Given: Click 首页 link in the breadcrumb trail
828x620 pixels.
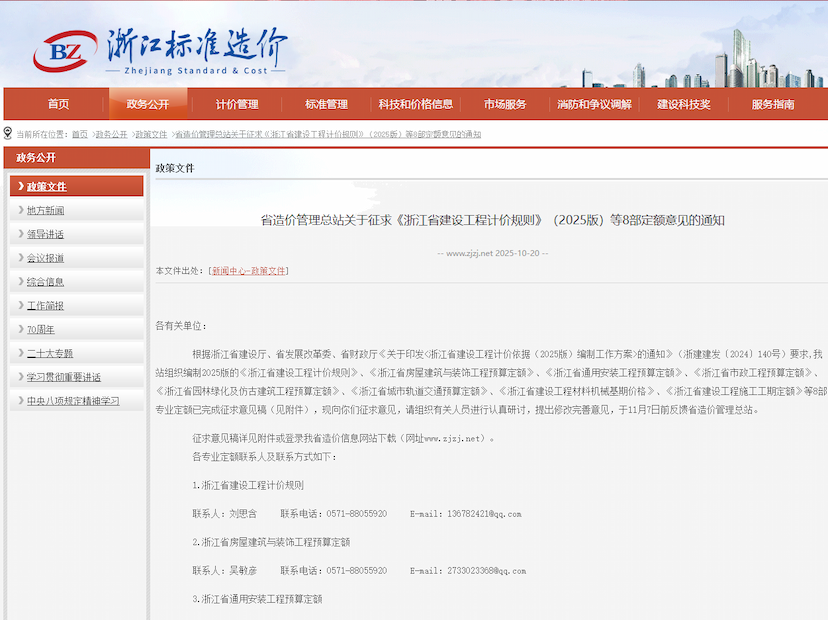Looking at the screenshot, I should coord(79,134).
